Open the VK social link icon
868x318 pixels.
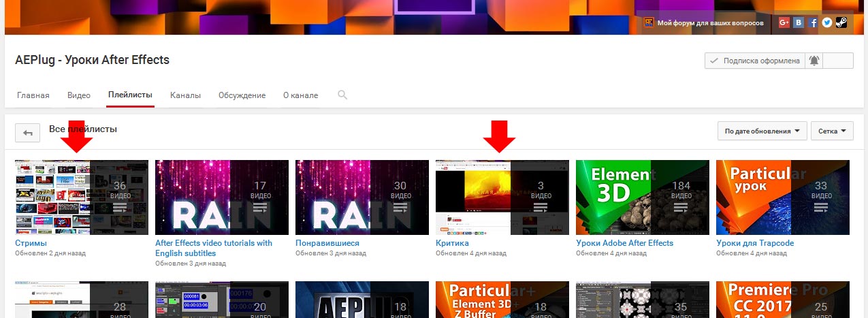point(799,22)
